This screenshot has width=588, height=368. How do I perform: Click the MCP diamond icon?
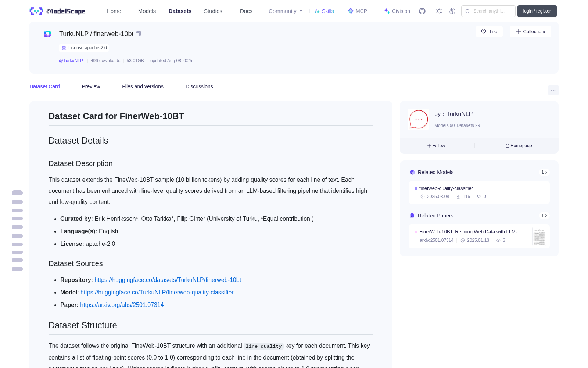pos(351,11)
